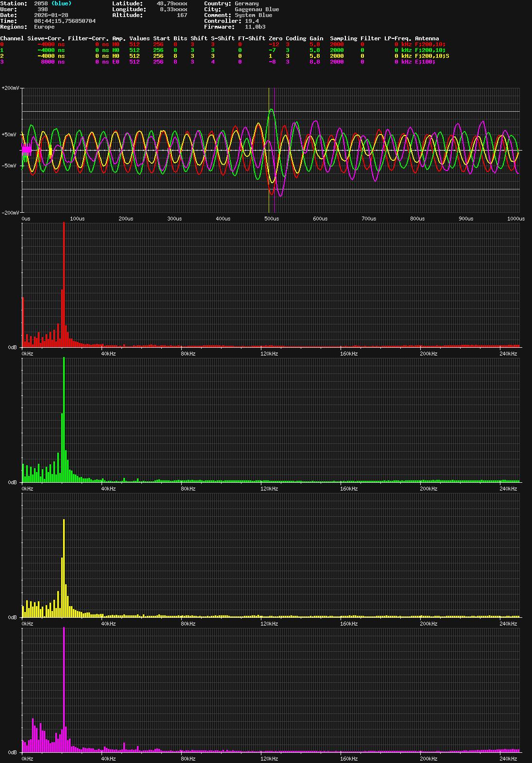Click the cyan "(blue)" station label
Viewport: 532px width, 763px height.
[61, 3]
